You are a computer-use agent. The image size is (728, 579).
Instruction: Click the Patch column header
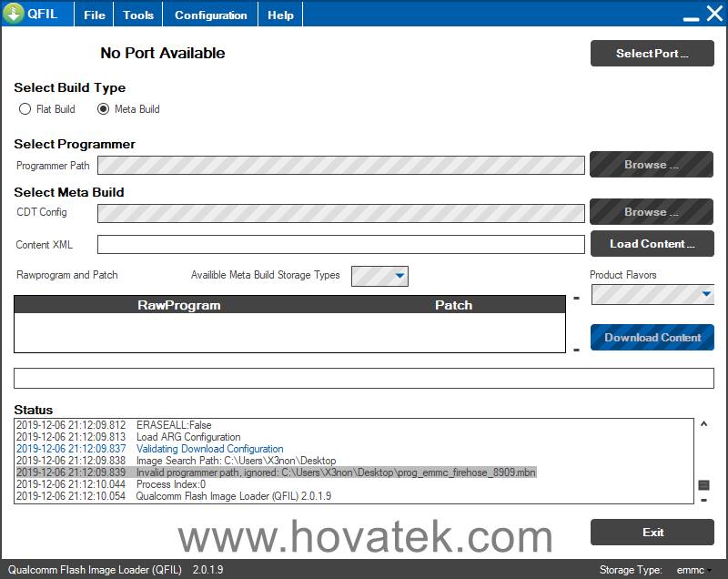(453, 305)
